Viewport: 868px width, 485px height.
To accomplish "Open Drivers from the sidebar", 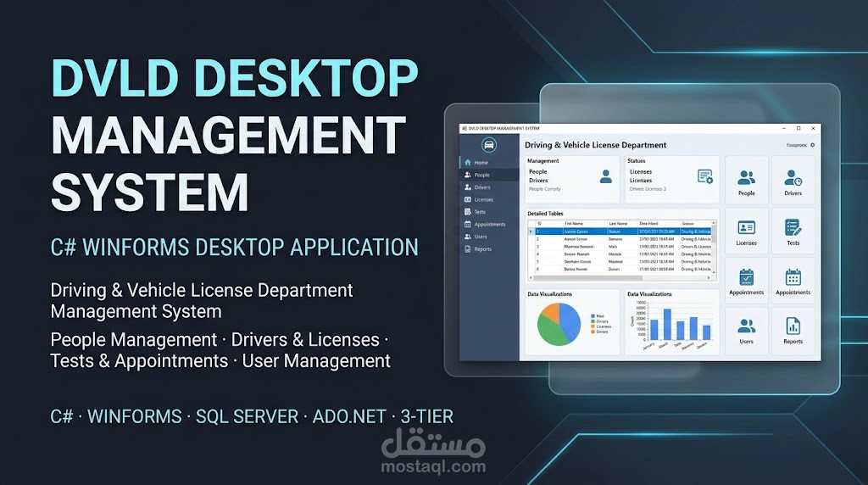I will 489,187.
